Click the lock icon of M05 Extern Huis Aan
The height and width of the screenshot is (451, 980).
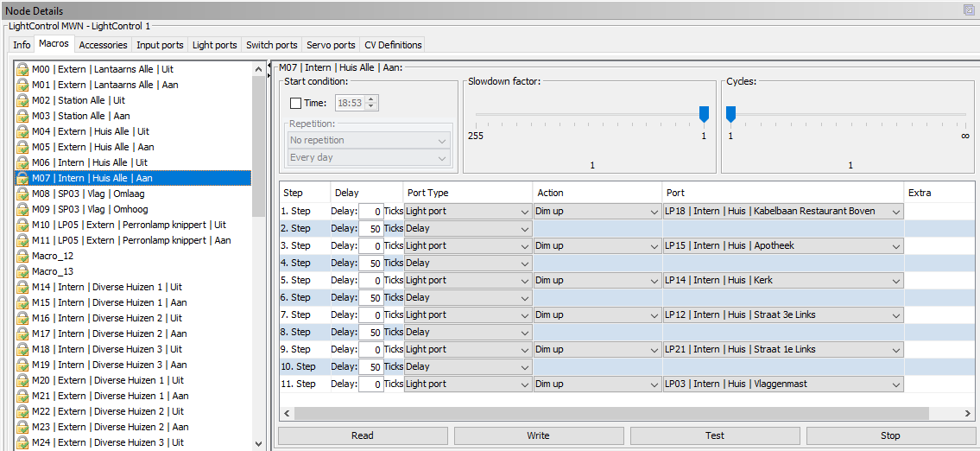23,147
